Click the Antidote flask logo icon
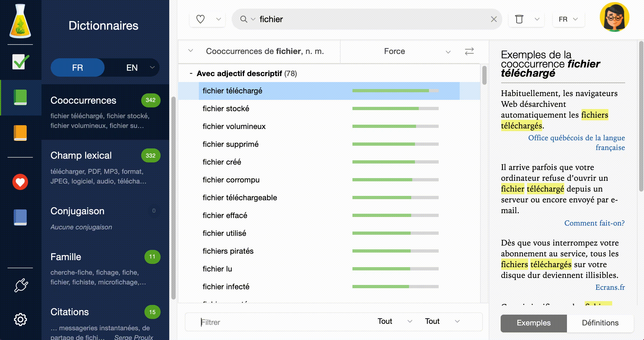The width and height of the screenshot is (644, 340). (x=20, y=21)
